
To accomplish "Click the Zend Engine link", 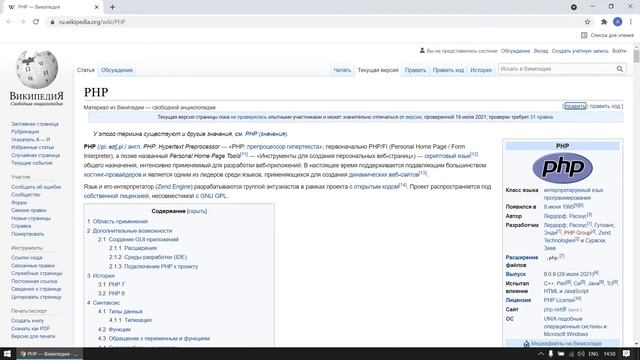I will [174, 187].
